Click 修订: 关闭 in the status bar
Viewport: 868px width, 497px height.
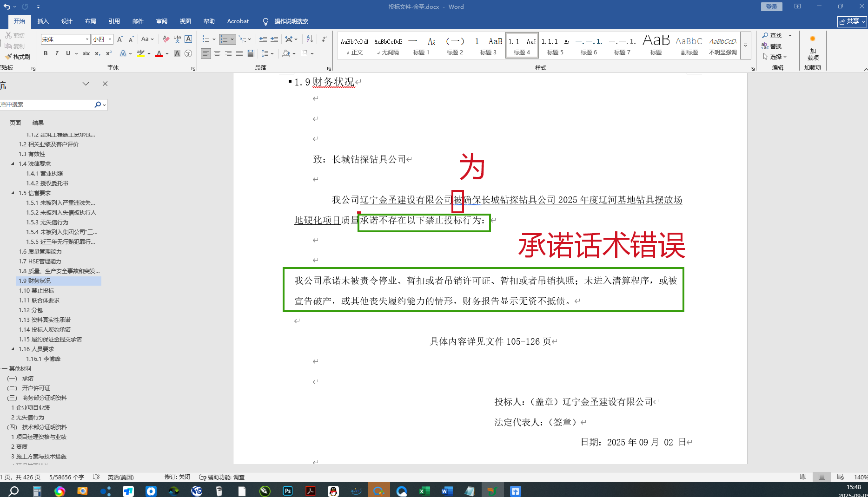click(x=177, y=477)
